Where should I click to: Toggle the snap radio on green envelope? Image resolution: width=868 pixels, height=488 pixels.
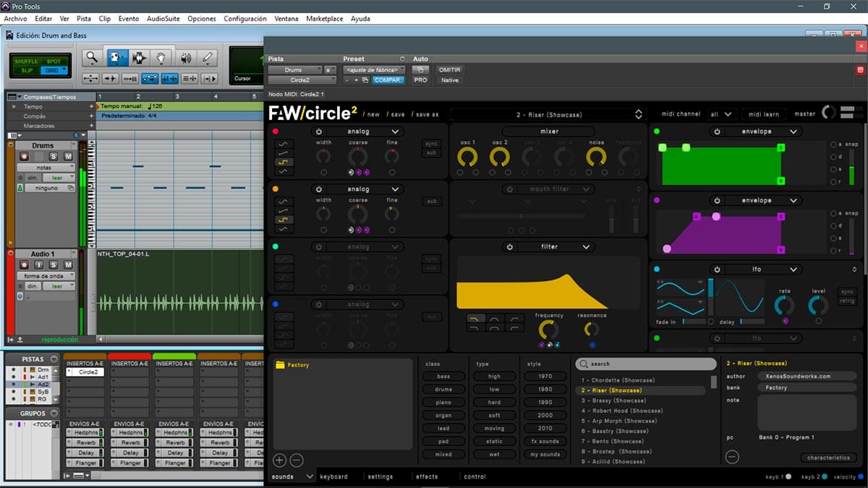click(x=833, y=145)
